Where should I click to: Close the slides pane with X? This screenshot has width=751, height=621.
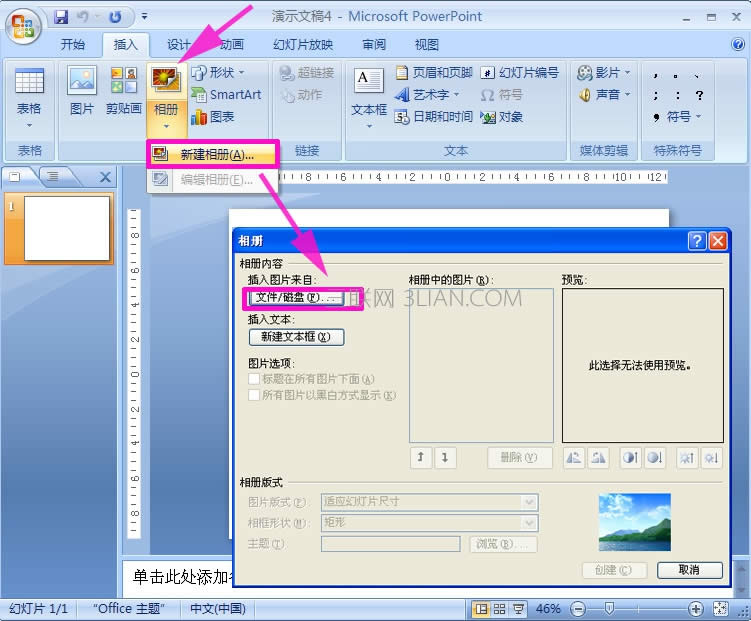[105, 177]
